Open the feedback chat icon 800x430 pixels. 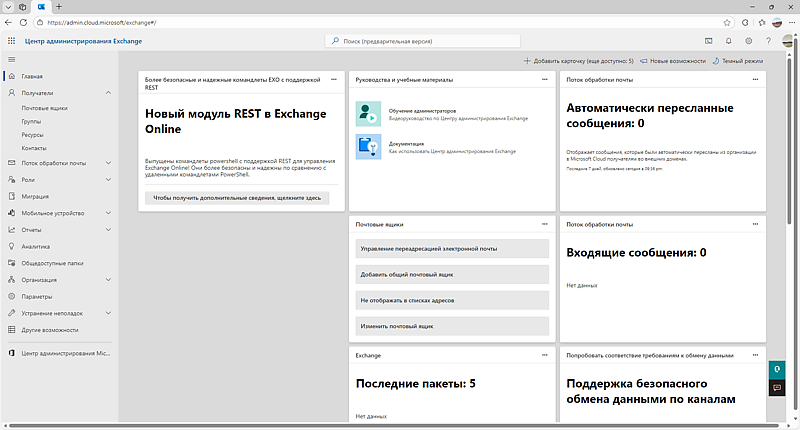777,388
